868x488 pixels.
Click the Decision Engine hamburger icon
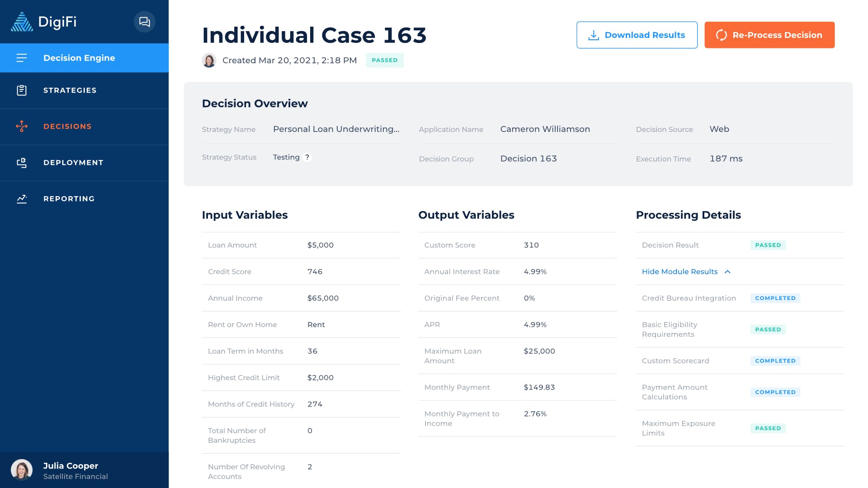[22, 58]
